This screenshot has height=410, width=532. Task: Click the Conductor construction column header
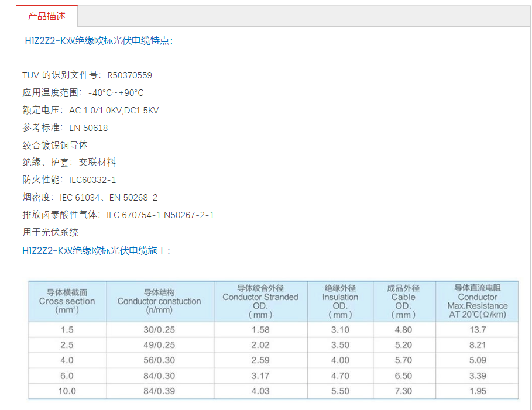point(159,301)
